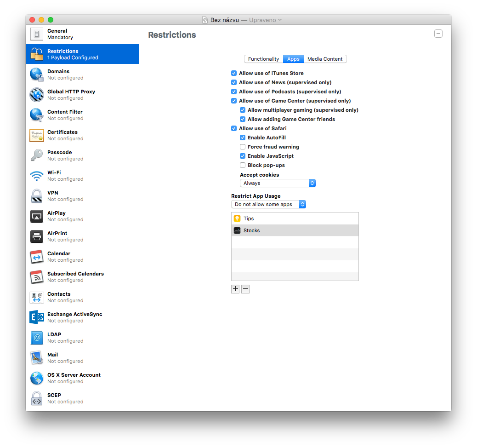Screen dimensions: 477x448
Task: Add an app with the plus button
Action: tap(235, 289)
